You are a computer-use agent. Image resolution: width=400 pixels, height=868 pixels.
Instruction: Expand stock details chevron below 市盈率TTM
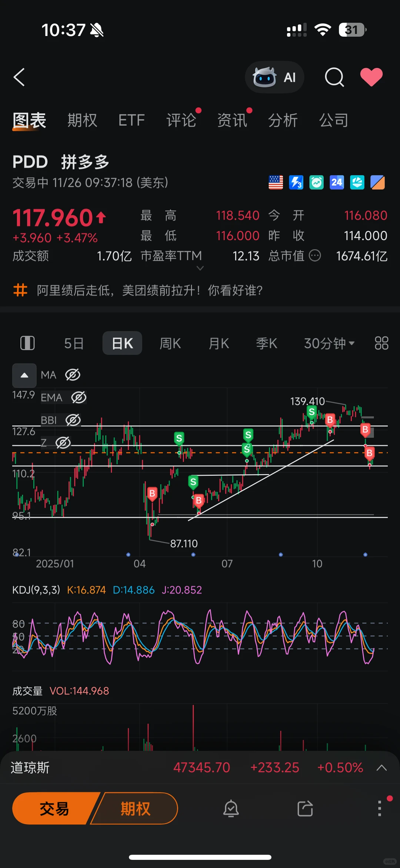(x=200, y=268)
